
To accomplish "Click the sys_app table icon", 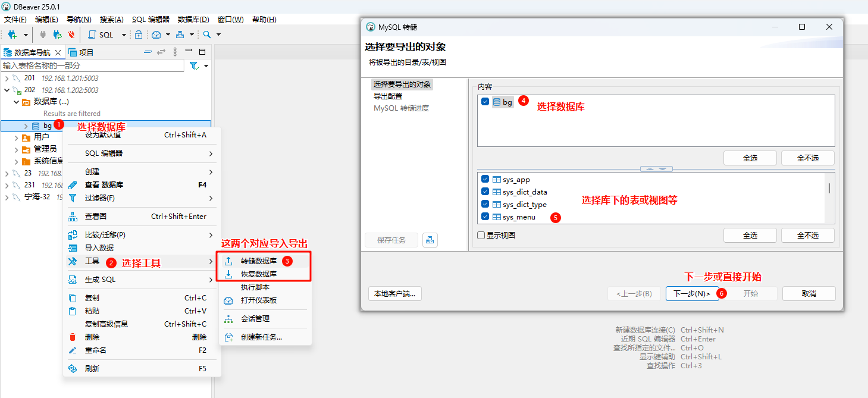I will coord(497,179).
